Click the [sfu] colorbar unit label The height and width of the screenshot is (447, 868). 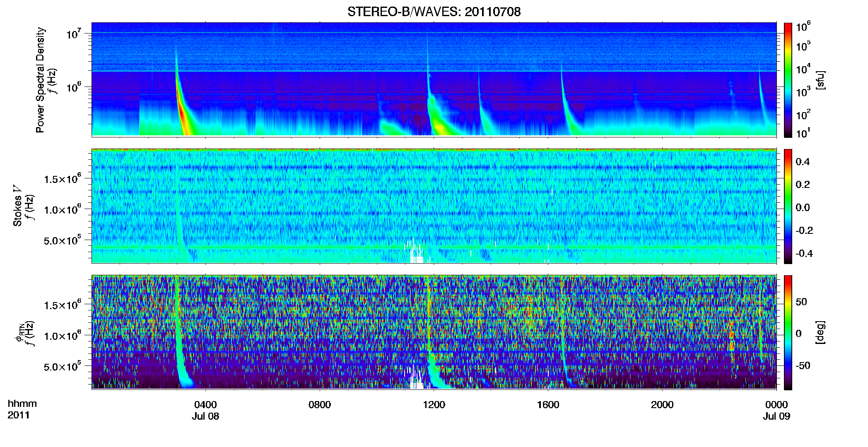[820, 80]
